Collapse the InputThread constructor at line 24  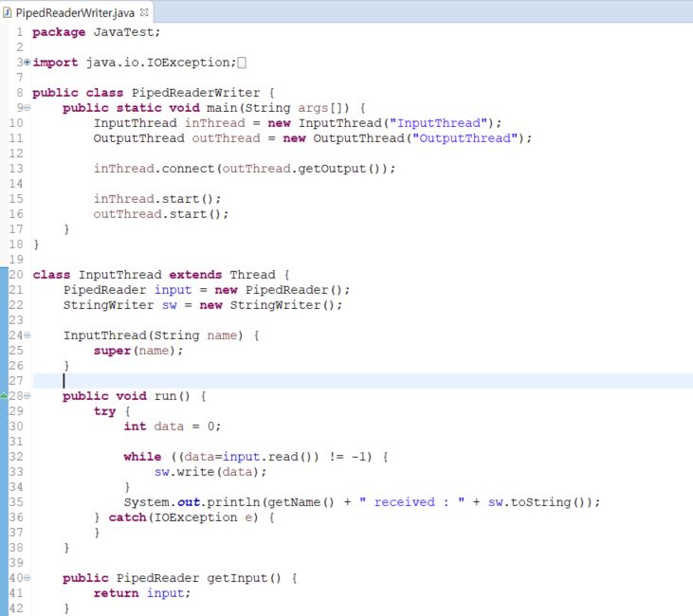point(27,335)
